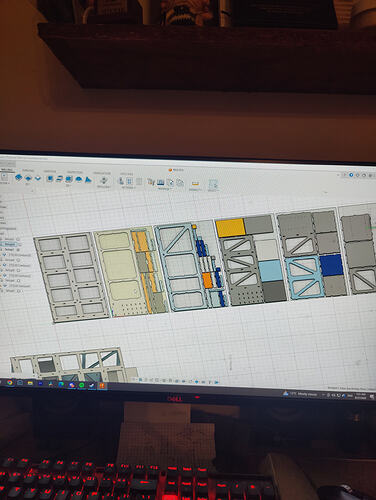Open the green Spotify icon in the taskbar
This screenshot has width=376, height=500.
pyautogui.click(x=81, y=385)
